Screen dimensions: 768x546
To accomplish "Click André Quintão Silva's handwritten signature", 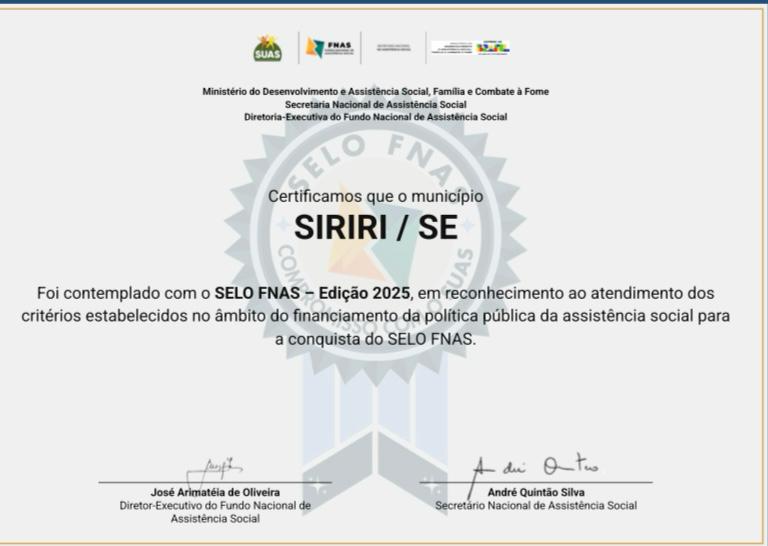I will coord(537,466).
